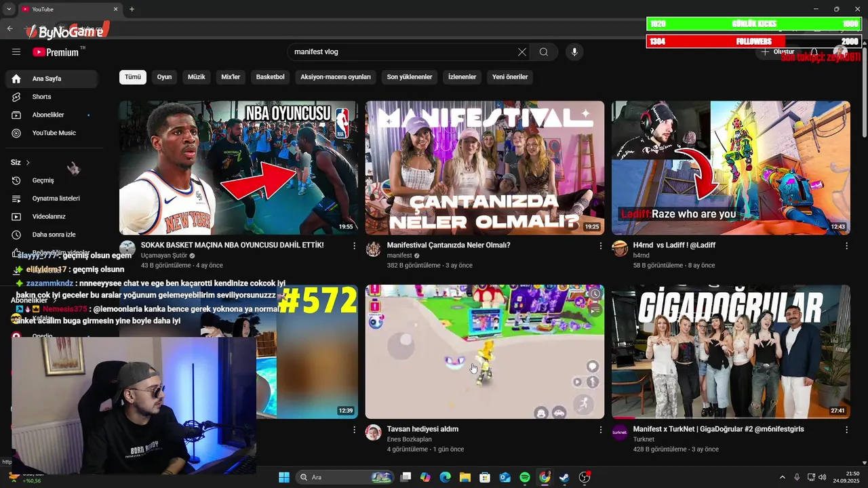The height and width of the screenshot is (488, 868).
Task: Open Steam from the taskbar
Action: tap(564, 477)
